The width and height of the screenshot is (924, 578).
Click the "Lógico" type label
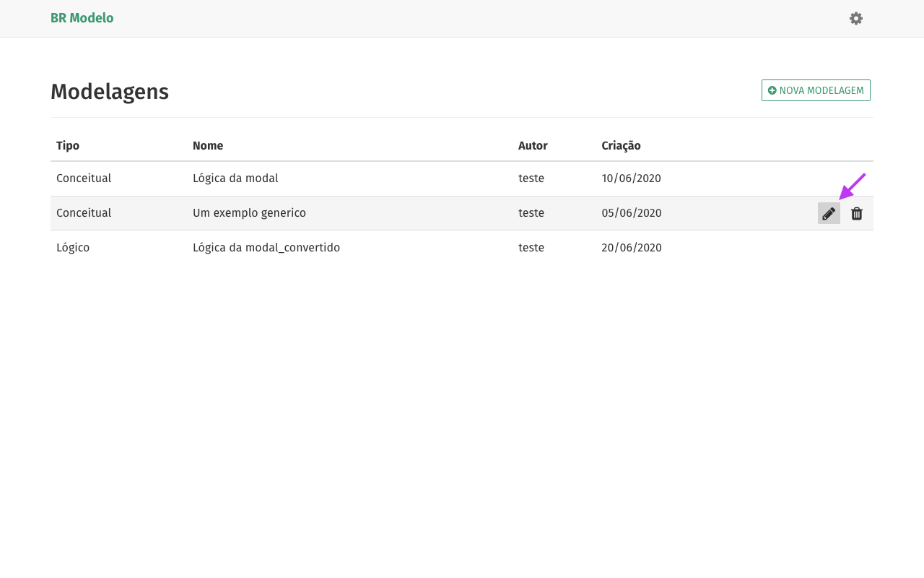[x=73, y=247]
